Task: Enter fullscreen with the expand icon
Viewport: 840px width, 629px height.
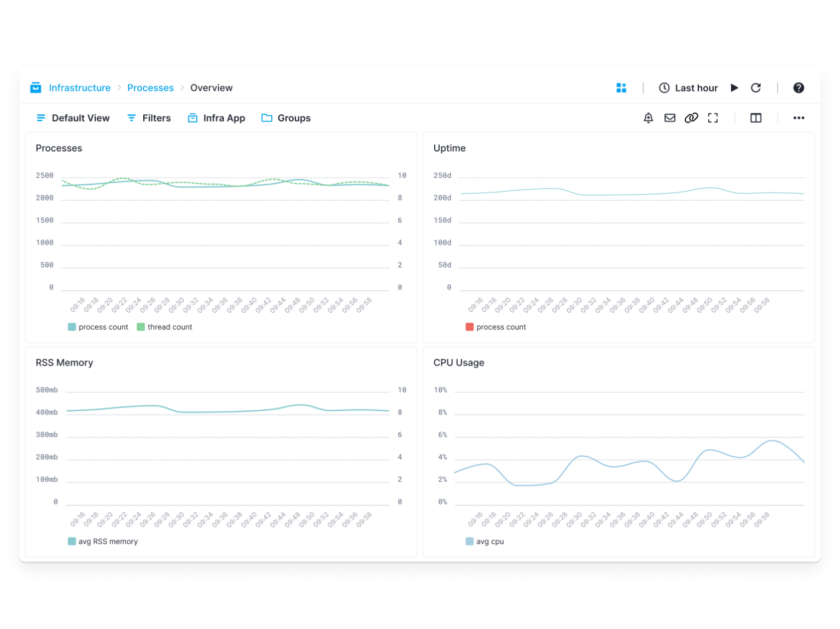Action: [713, 118]
